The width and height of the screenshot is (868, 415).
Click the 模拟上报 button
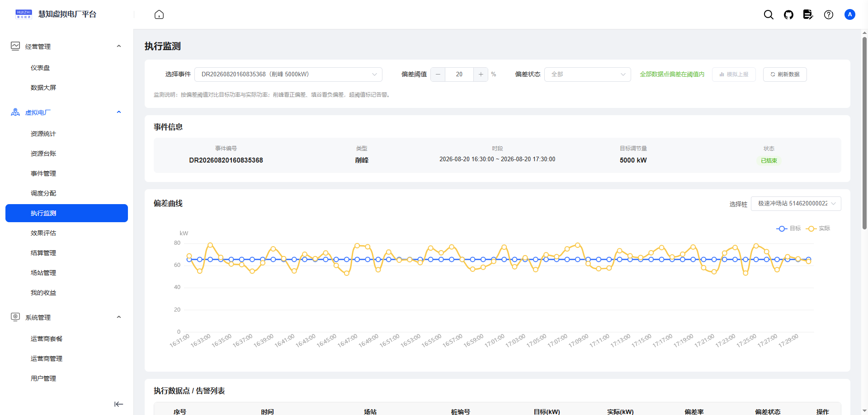point(734,75)
